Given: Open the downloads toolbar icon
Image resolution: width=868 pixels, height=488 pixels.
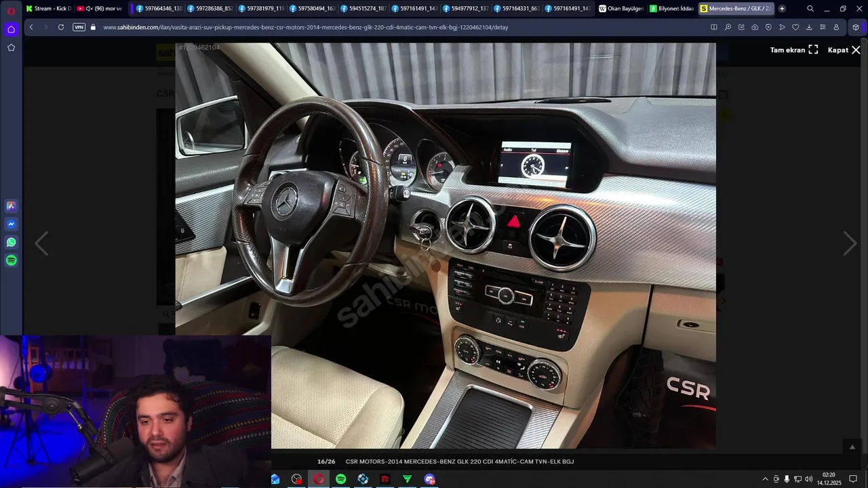Looking at the screenshot, I should (x=809, y=27).
